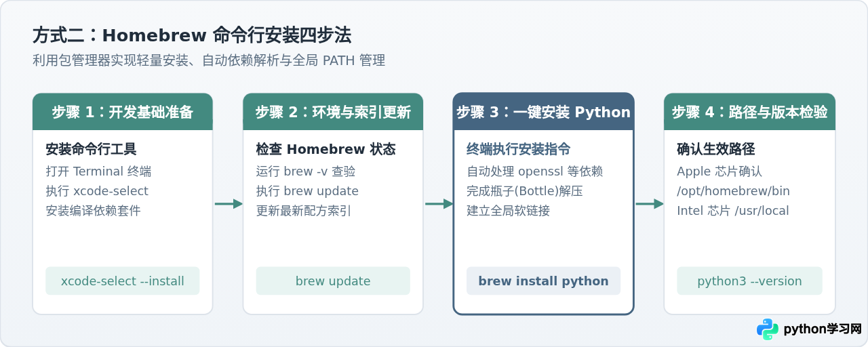Screen dimensions: 868x347
Task: Click the text '自动处理 openssl 等依赖'
Action: coord(535,171)
